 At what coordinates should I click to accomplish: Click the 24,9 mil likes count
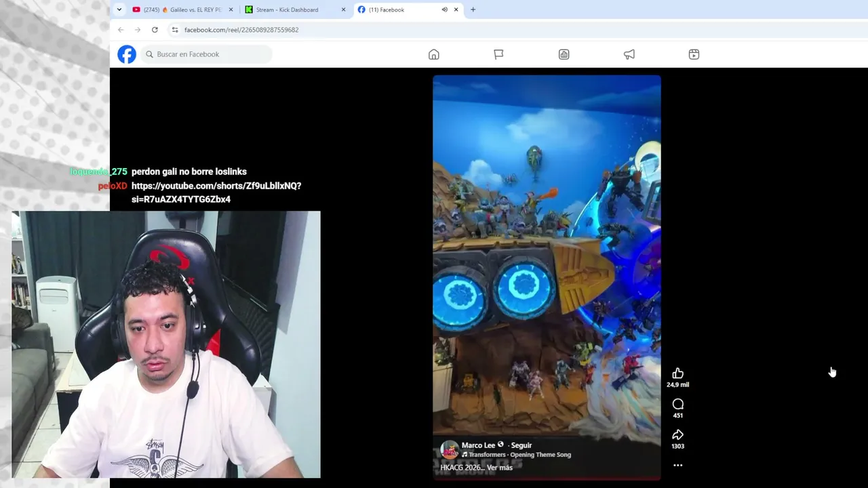tap(677, 385)
